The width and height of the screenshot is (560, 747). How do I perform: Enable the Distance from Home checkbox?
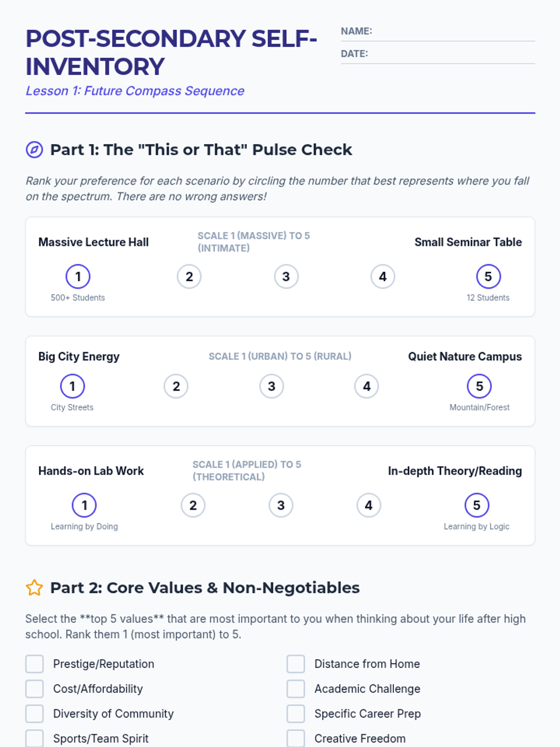coord(296,664)
